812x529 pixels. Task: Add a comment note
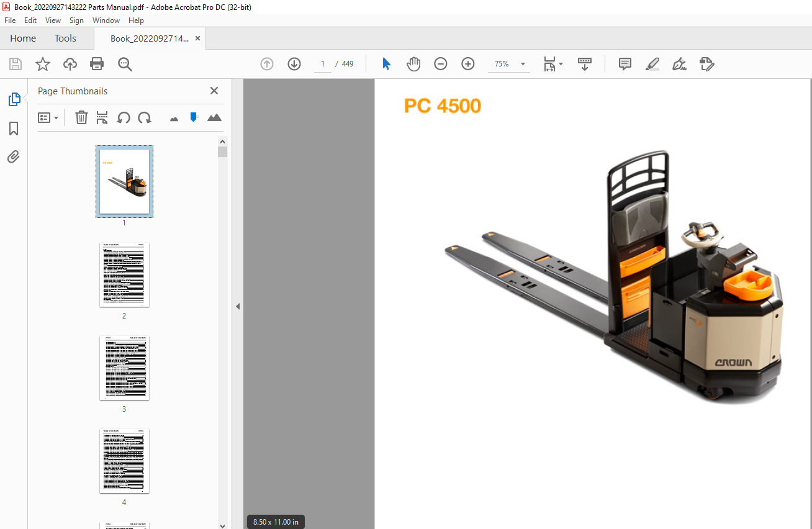pyautogui.click(x=625, y=64)
